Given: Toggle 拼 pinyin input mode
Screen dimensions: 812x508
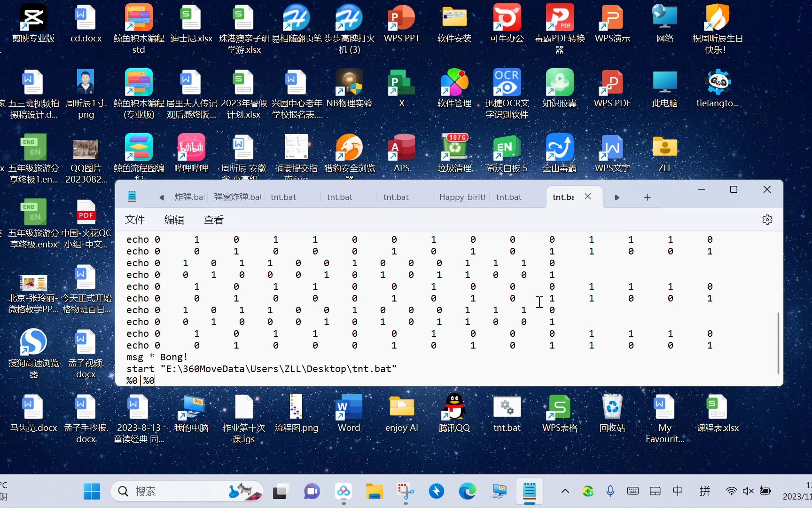Looking at the screenshot, I should pyautogui.click(x=704, y=492).
